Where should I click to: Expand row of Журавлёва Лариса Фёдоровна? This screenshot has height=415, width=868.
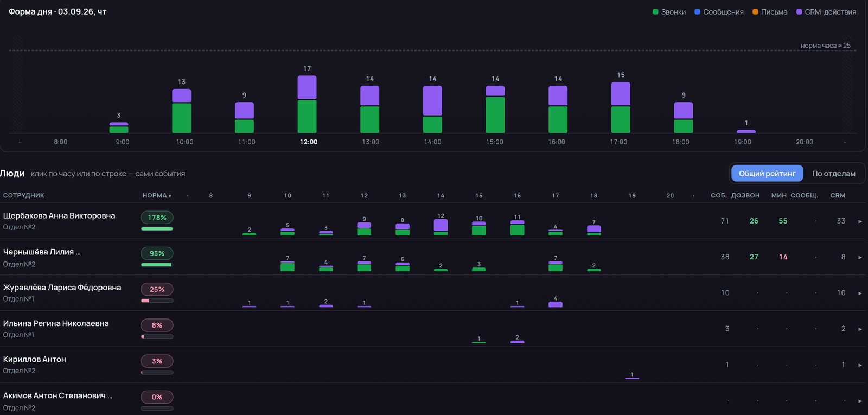[860, 293]
